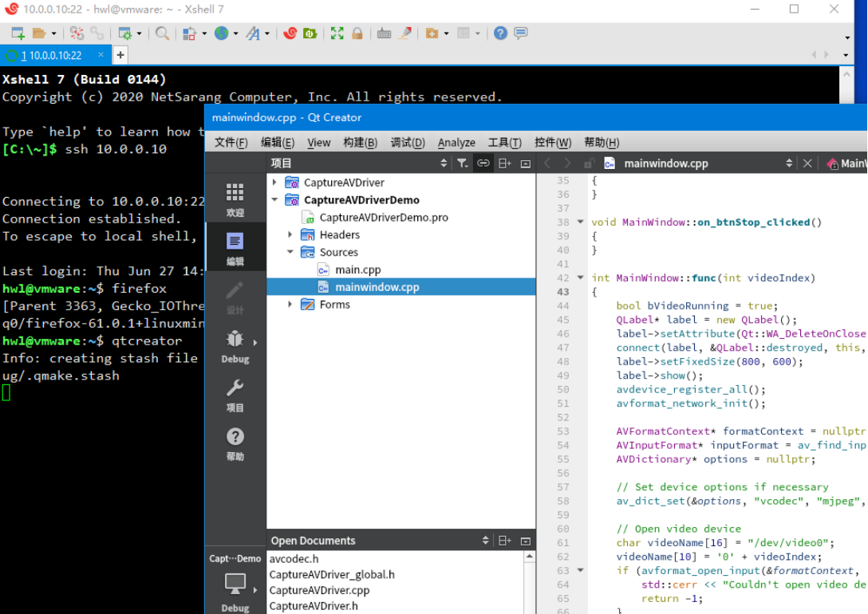Viewport: 868px width, 614px height.
Task: Close the 10.0.0.10:22 session tab
Action: [x=101, y=54]
